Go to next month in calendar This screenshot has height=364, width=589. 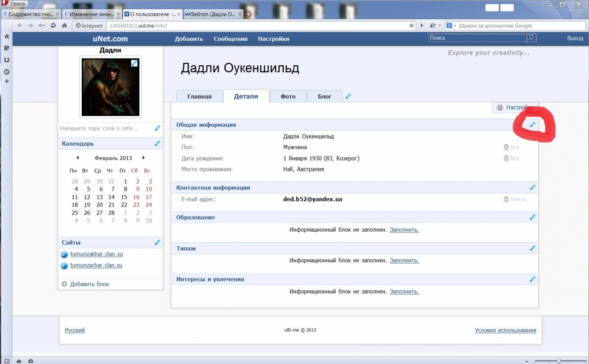tap(143, 157)
